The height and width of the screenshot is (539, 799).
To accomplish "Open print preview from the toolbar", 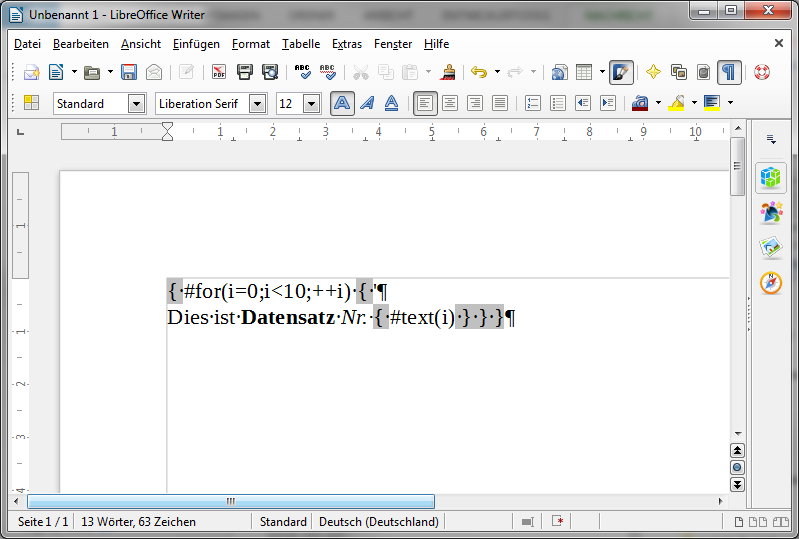I will pyautogui.click(x=270, y=72).
